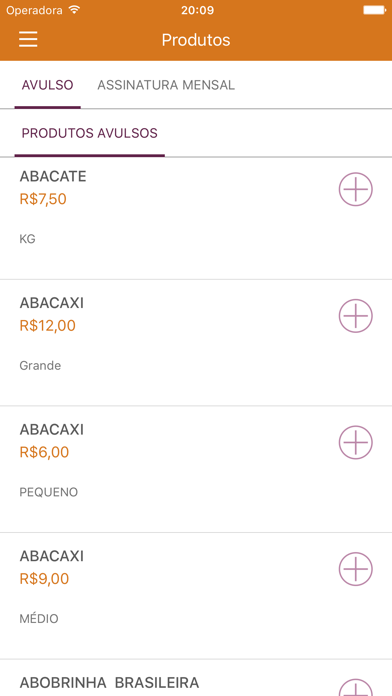
Task: Add ABOBRINHA BRASILEIRA with plus icon
Action: tap(356, 687)
